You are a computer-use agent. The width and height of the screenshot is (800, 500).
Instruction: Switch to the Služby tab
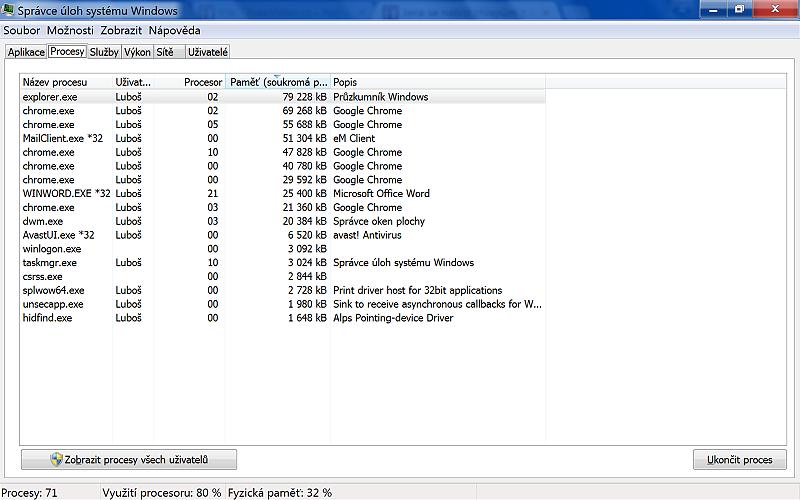coord(104,52)
